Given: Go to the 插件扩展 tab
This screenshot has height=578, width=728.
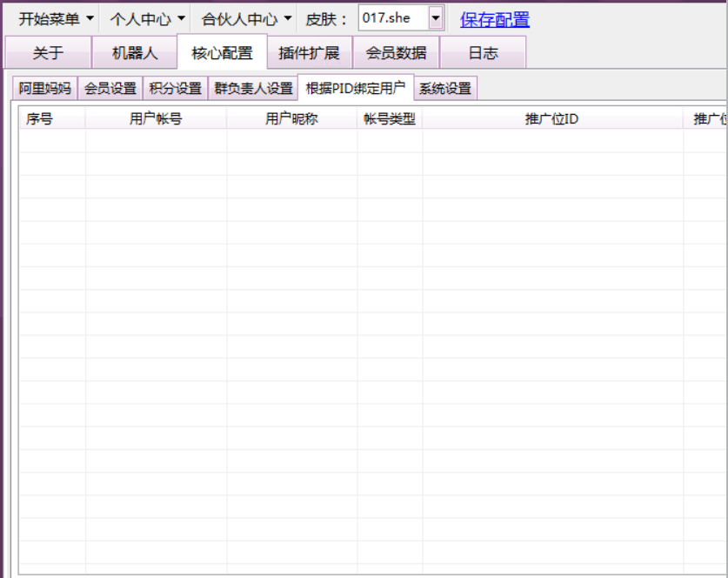Looking at the screenshot, I should (x=309, y=53).
